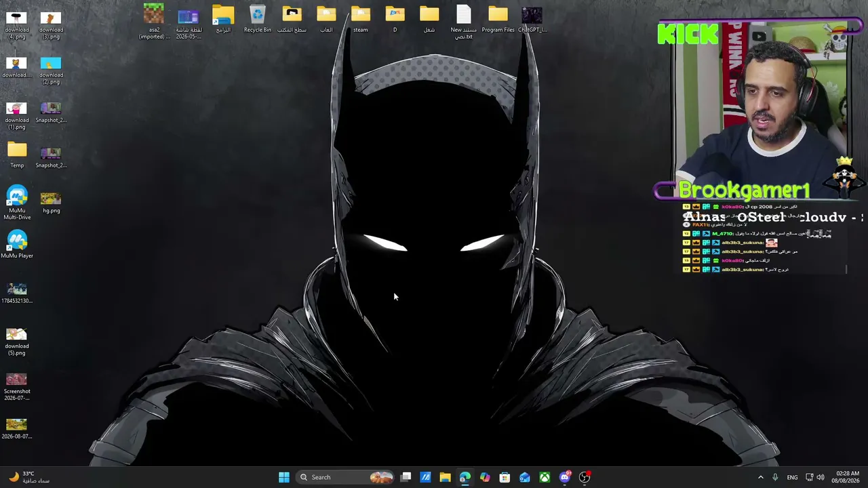Select the 1784532130... image file

click(x=16, y=293)
